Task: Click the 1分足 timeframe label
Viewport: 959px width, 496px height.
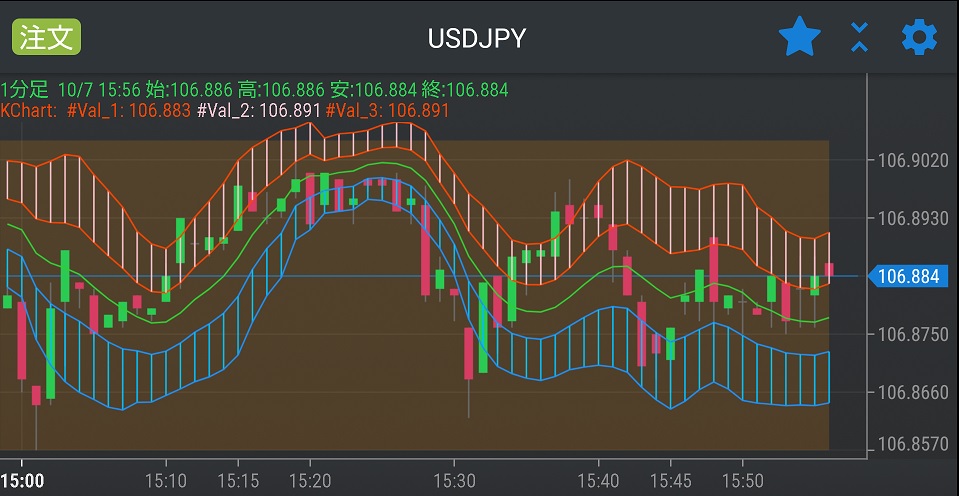Action: click(x=24, y=91)
